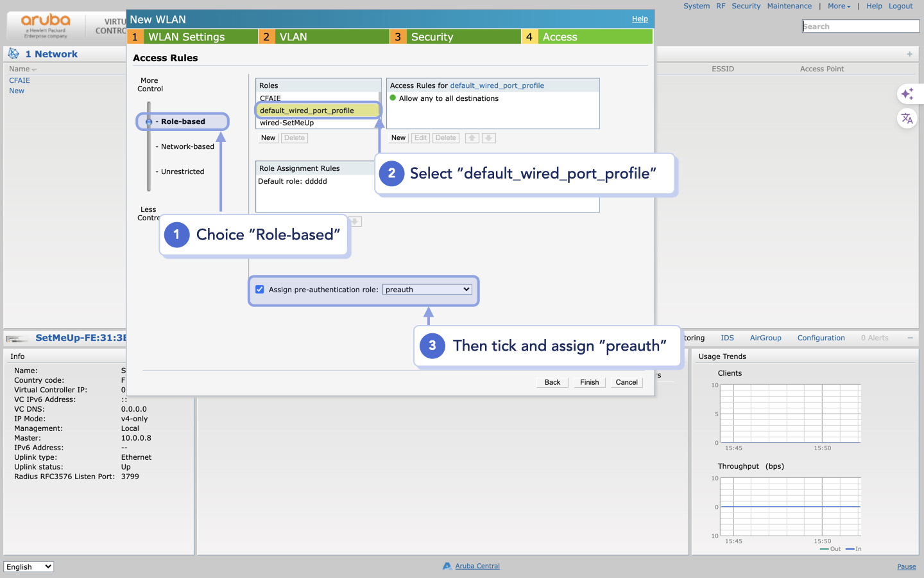The width and height of the screenshot is (924, 578).
Task: Click the network icon beside "1 Network"
Action: (x=12, y=53)
